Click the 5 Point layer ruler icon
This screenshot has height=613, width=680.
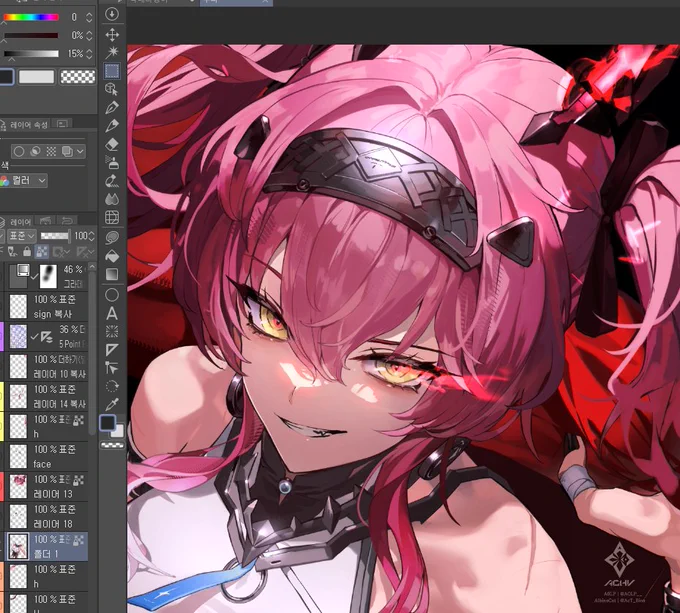click(47, 337)
